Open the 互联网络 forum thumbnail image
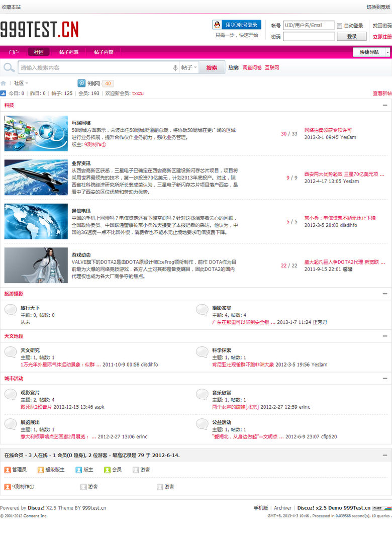The width and height of the screenshot is (392, 539). [x=36, y=133]
